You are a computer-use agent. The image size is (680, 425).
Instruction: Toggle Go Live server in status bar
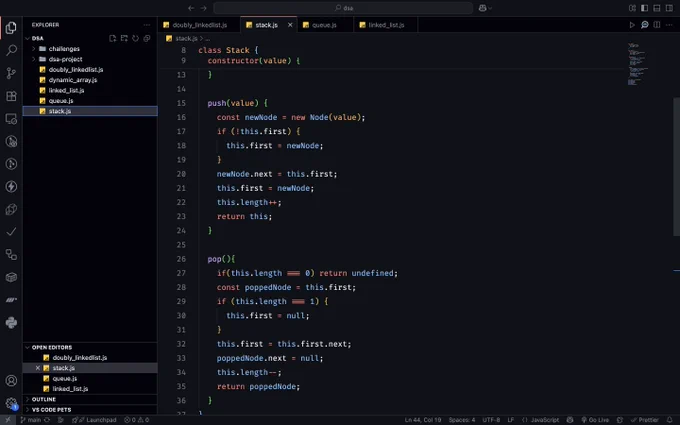[x=595, y=420]
